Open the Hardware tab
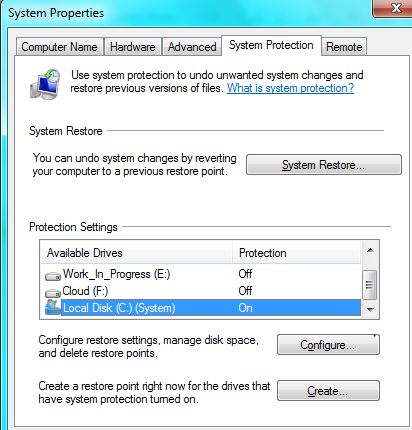The height and width of the screenshot is (430, 412). click(x=133, y=47)
